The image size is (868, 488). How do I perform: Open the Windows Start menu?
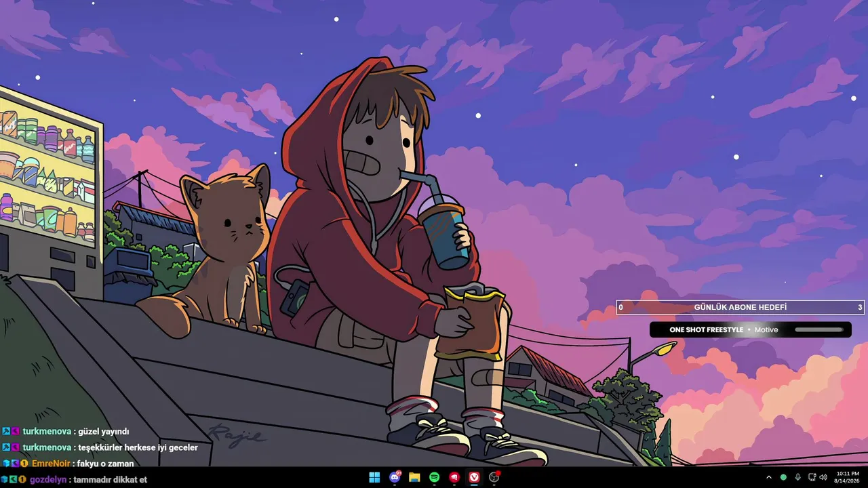tap(374, 477)
